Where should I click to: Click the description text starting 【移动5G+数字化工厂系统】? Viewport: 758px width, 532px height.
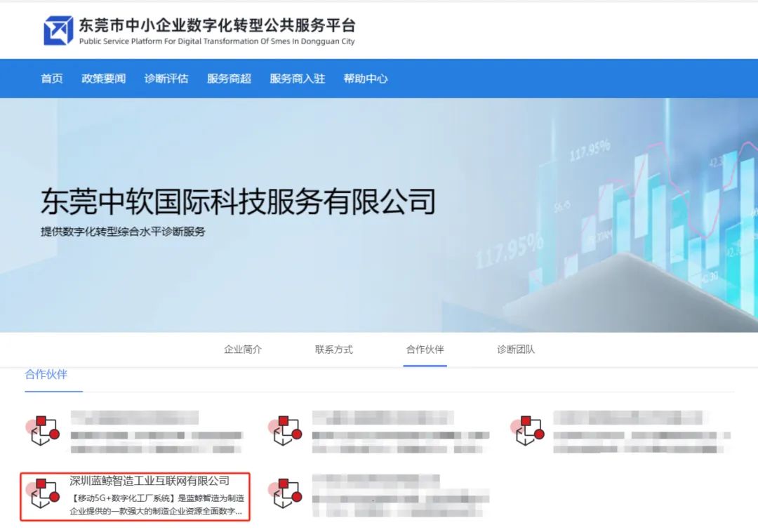tap(157, 505)
